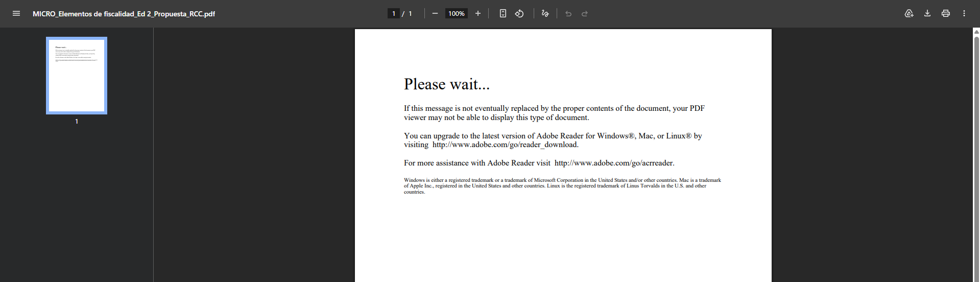
Task: Open the adobe.com reader_download link
Action: (505, 145)
